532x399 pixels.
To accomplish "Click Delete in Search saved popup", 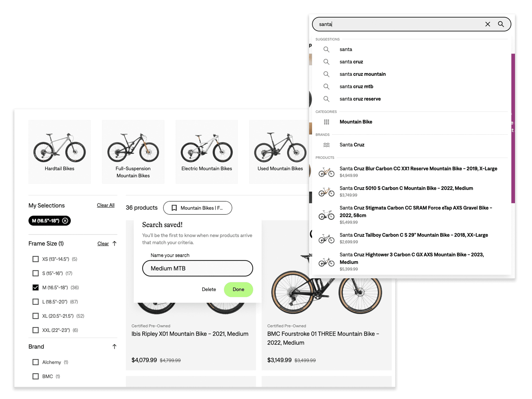I will click(209, 289).
